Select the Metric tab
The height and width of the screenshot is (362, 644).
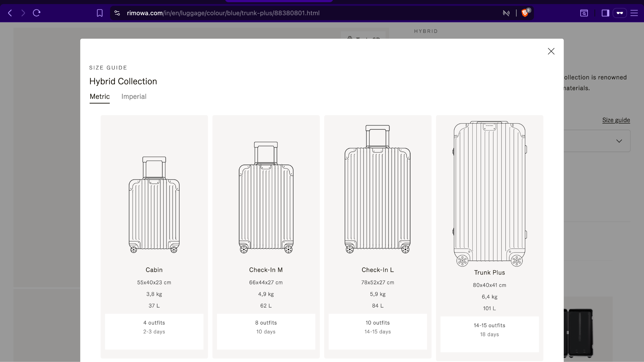tap(100, 97)
